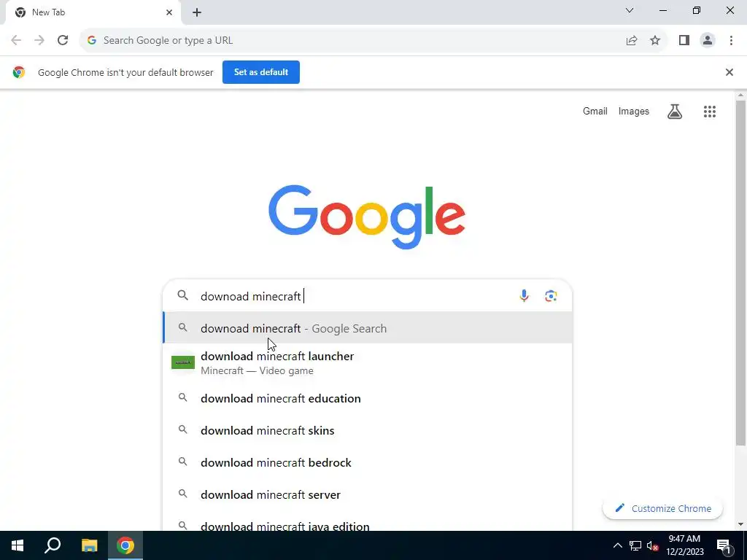Start voice search with the microphone
The height and width of the screenshot is (560, 747).
pos(524,296)
